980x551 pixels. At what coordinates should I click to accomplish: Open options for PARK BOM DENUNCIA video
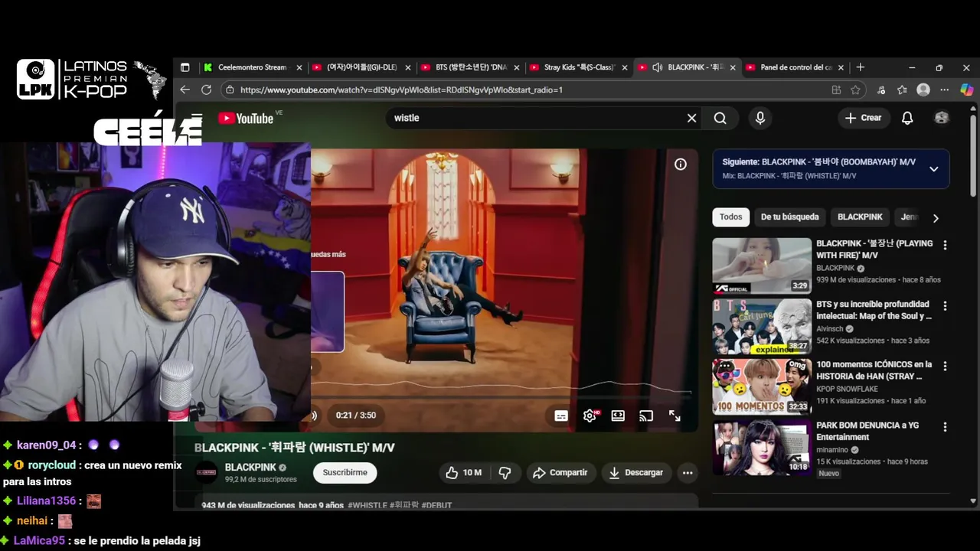click(945, 427)
